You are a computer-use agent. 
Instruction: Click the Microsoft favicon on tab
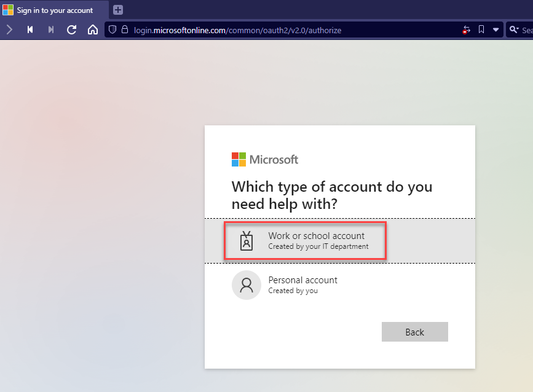click(x=8, y=10)
